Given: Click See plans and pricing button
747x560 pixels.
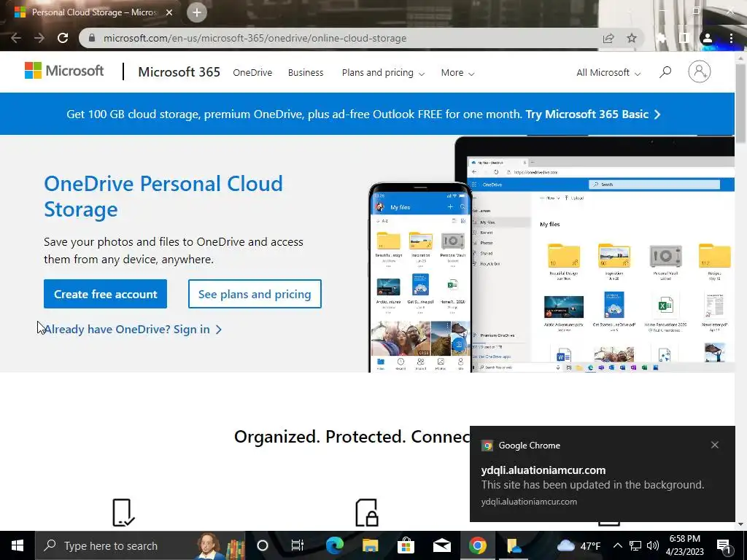Looking at the screenshot, I should (255, 294).
